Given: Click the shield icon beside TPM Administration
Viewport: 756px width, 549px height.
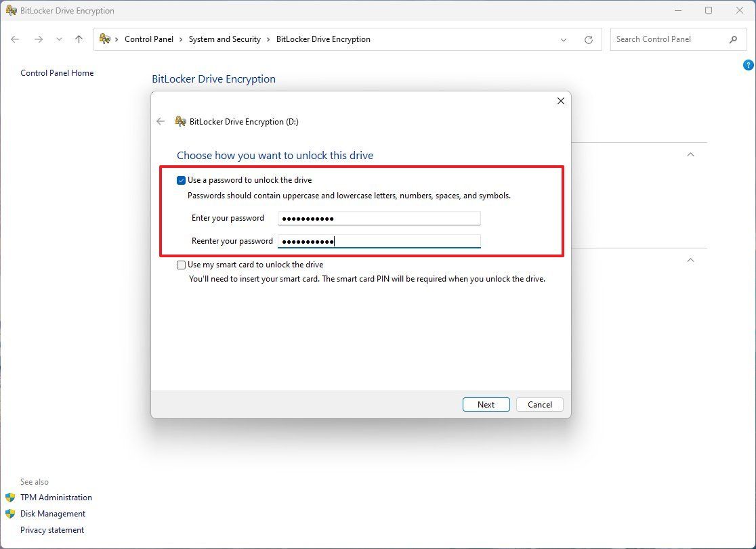Looking at the screenshot, I should click(9, 498).
